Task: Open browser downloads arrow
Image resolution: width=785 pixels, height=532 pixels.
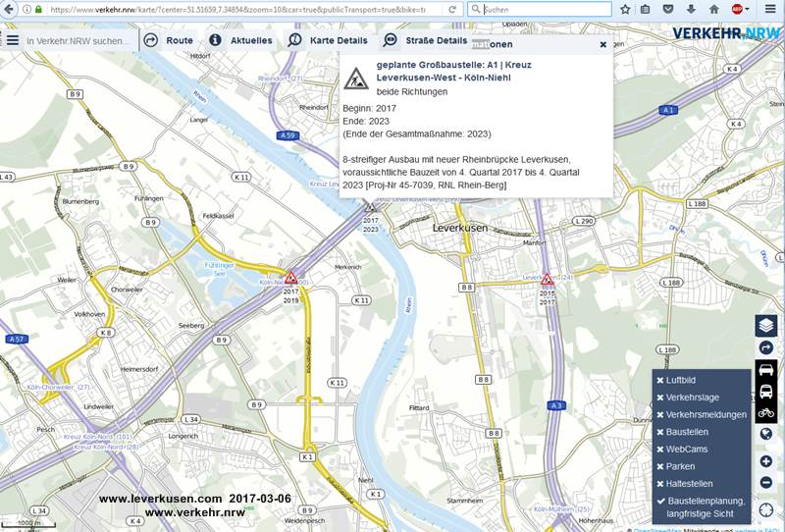Action: point(691,9)
